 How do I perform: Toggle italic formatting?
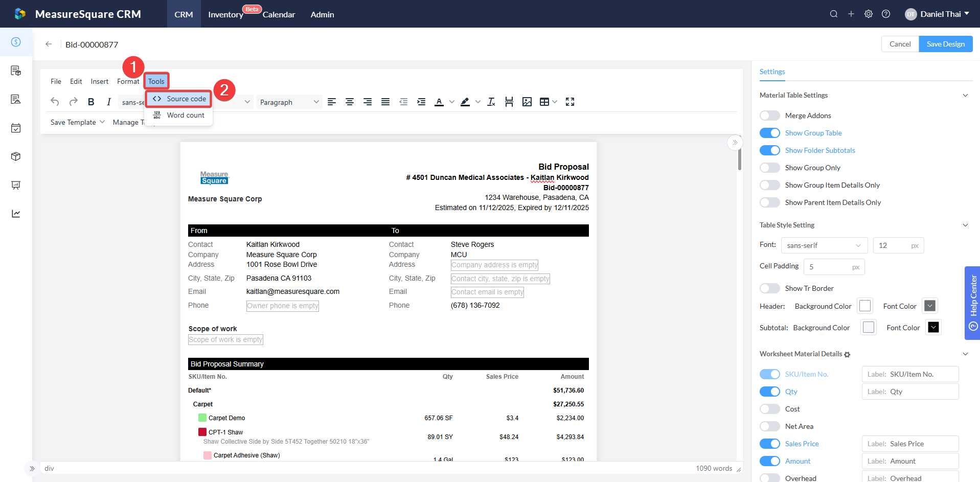point(109,102)
